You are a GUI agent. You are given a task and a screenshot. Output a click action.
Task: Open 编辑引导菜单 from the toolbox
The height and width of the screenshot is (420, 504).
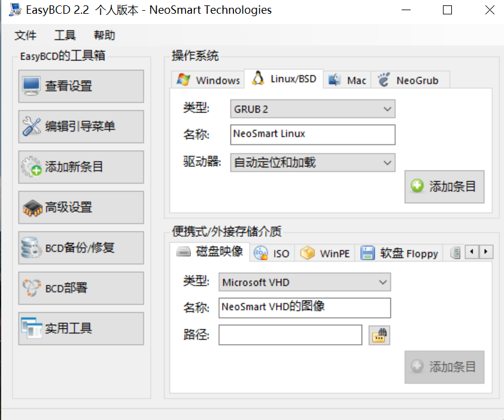(81, 127)
